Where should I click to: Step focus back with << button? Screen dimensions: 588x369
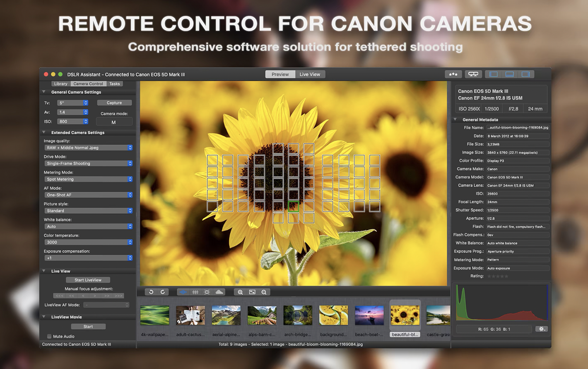click(72, 296)
